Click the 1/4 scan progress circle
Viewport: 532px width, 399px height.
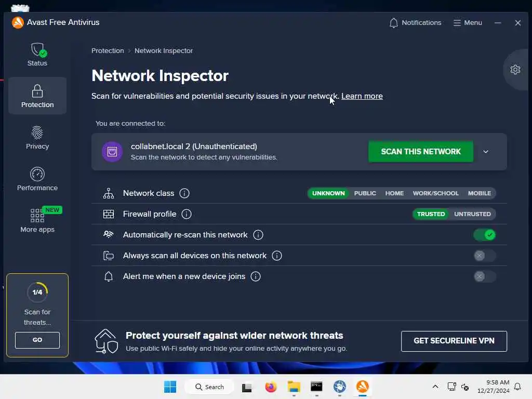pos(37,292)
